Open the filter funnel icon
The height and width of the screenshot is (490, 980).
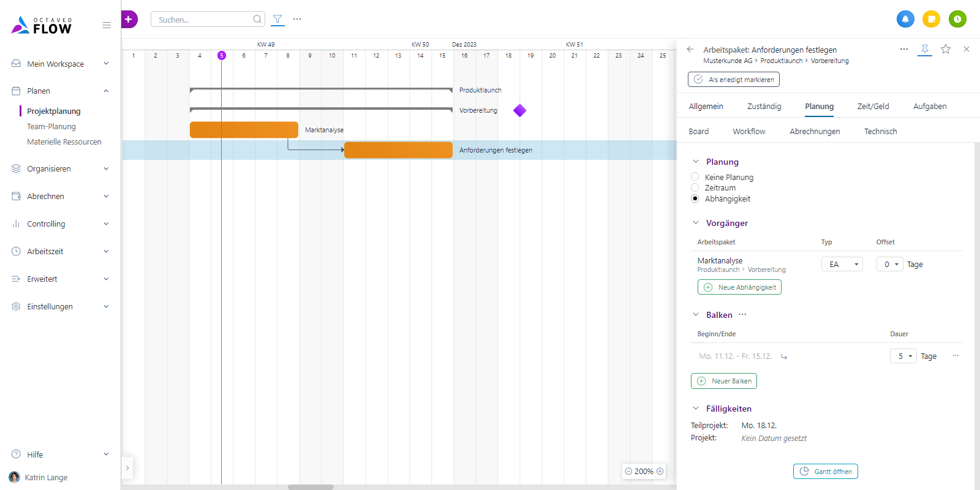tap(277, 19)
